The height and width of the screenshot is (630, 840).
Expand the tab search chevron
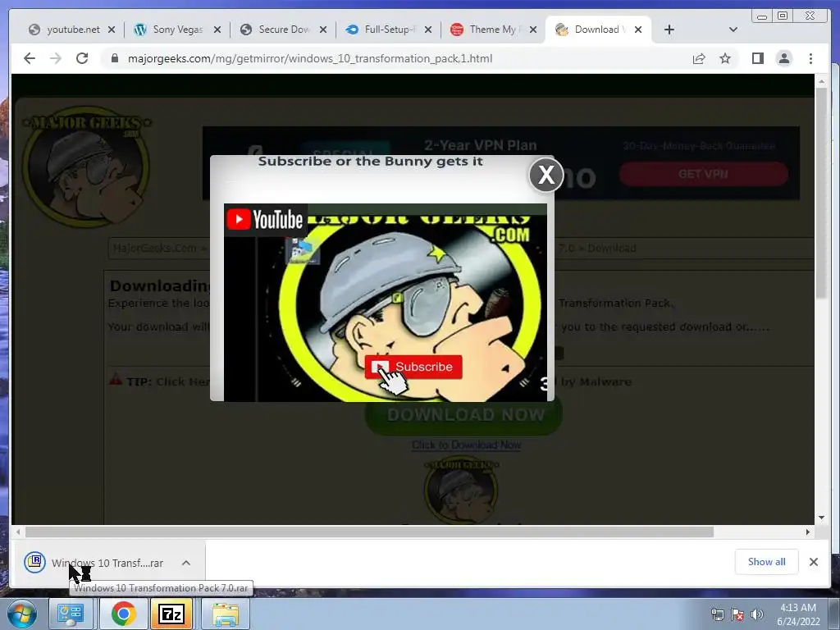[x=733, y=30]
